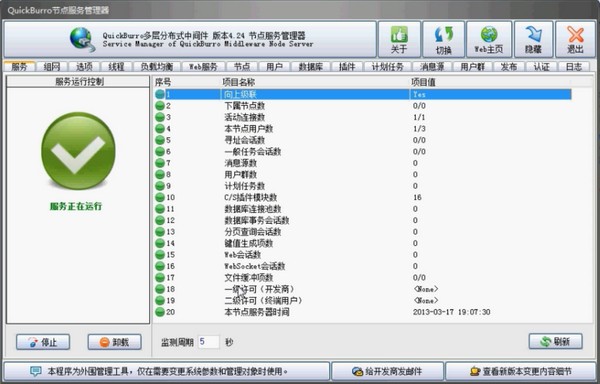Select the C/S插件模块数 row
Viewport: 600px width, 384px height.
[363, 198]
